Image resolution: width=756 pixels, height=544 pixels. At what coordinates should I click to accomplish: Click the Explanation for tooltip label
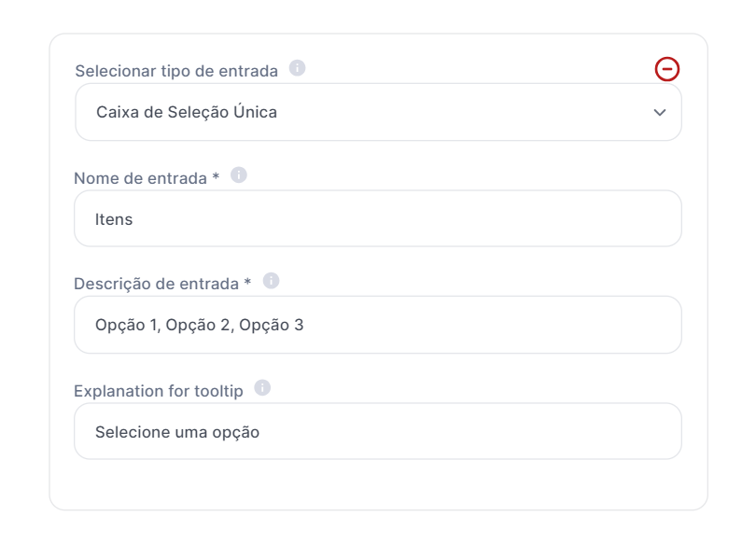pyautogui.click(x=159, y=391)
